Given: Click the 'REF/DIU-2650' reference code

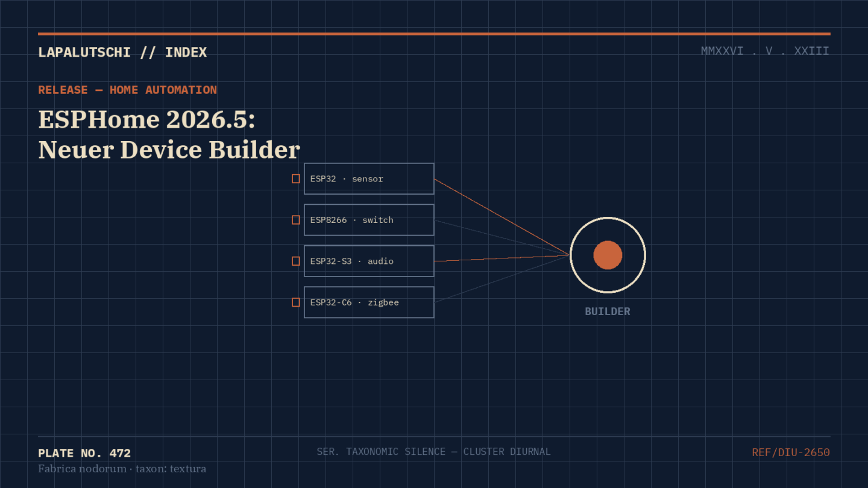Looking at the screenshot, I should [791, 452].
